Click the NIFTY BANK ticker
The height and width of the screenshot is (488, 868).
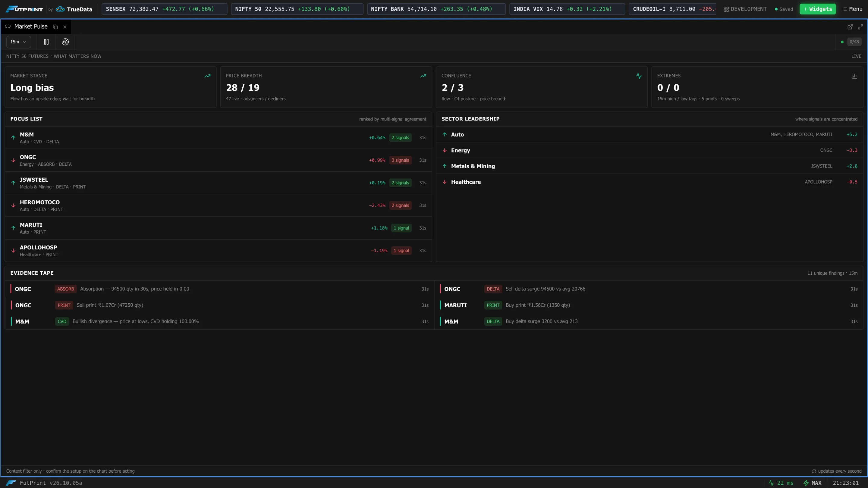(x=436, y=9)
